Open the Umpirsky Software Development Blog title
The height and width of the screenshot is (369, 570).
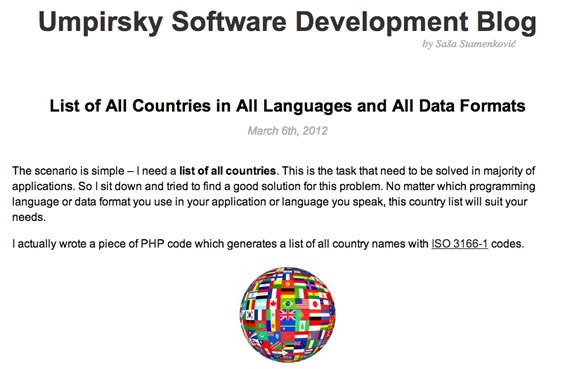pos(287,23)
